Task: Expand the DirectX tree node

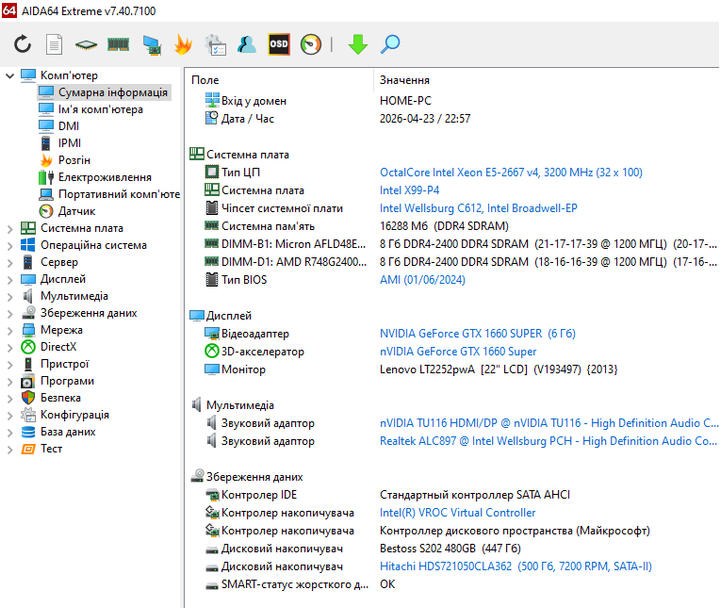Action: coord(10,347)
